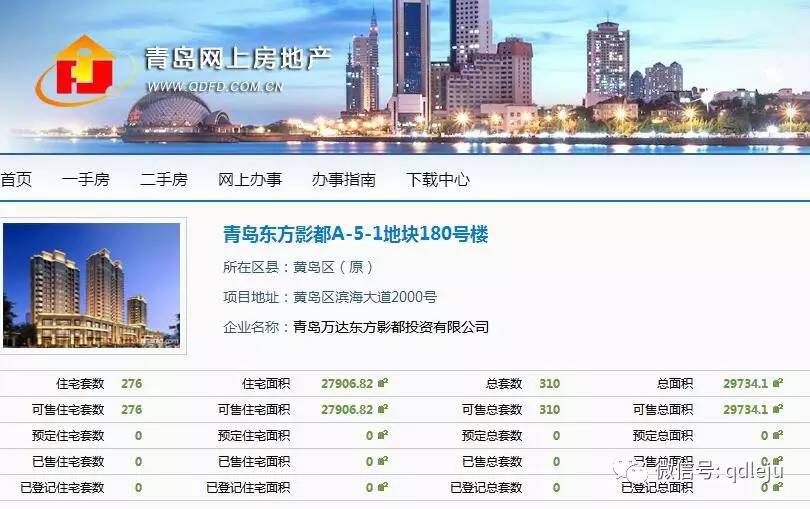Click the 已登记住宅面积 label
Screen dimensions: 810x509
click(248, 487)
